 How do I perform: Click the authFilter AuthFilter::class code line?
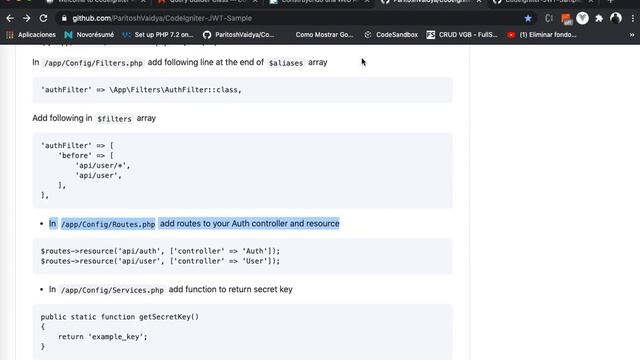pyautogui.click(x=141, y=90)
